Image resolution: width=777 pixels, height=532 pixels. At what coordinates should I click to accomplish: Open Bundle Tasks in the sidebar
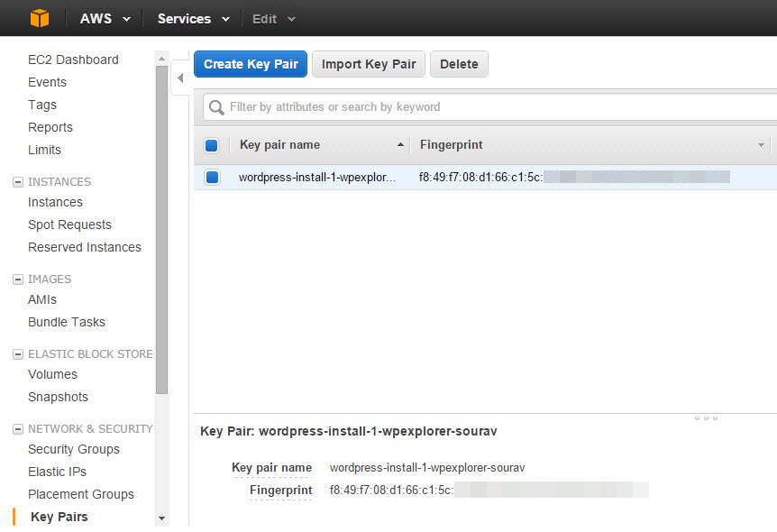coord(67,322)
